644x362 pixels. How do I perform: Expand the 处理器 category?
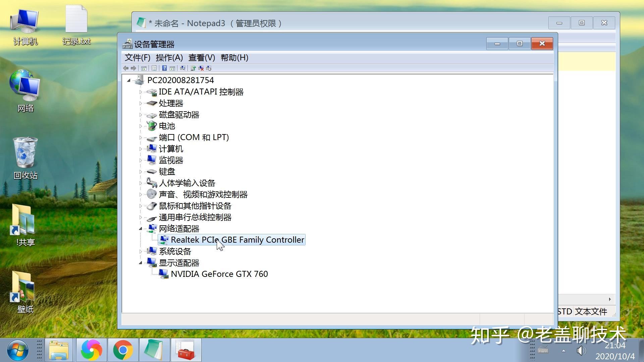point(141,103)
